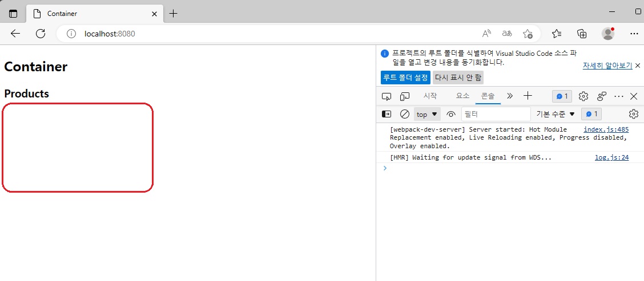Open the tab actions menu icon
Screen dimensions: 644x281
14,14
